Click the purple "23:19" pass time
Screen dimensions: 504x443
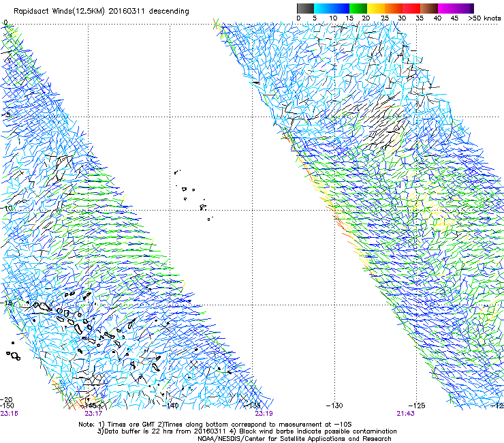(x=264, y=414)
